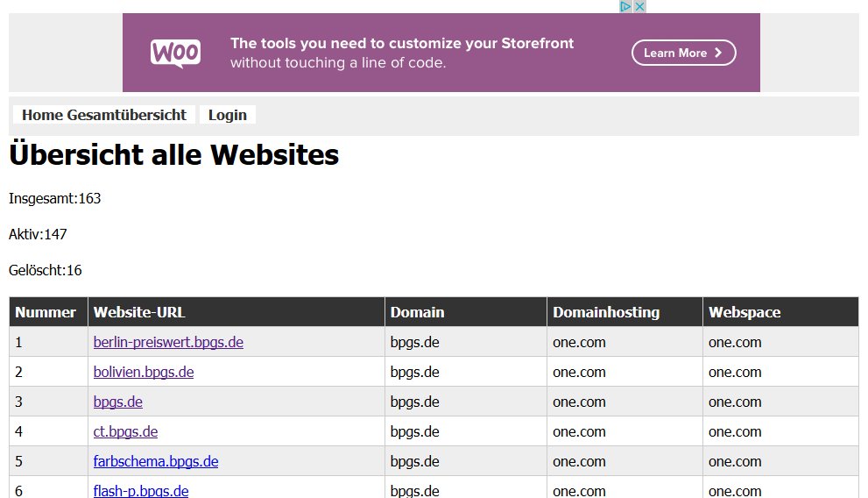Open the Home Gesamtübersicht menu item
The image size is (868, 498).
point(104,115)
